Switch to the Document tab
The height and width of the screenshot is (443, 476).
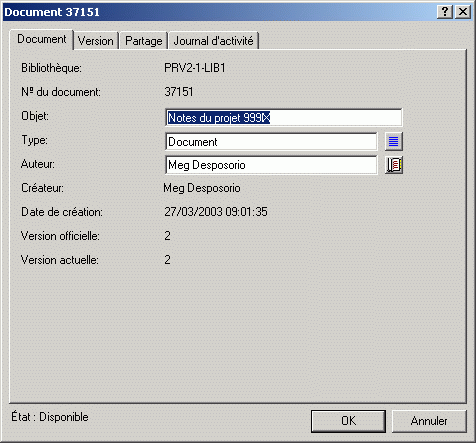click(42, 39)
